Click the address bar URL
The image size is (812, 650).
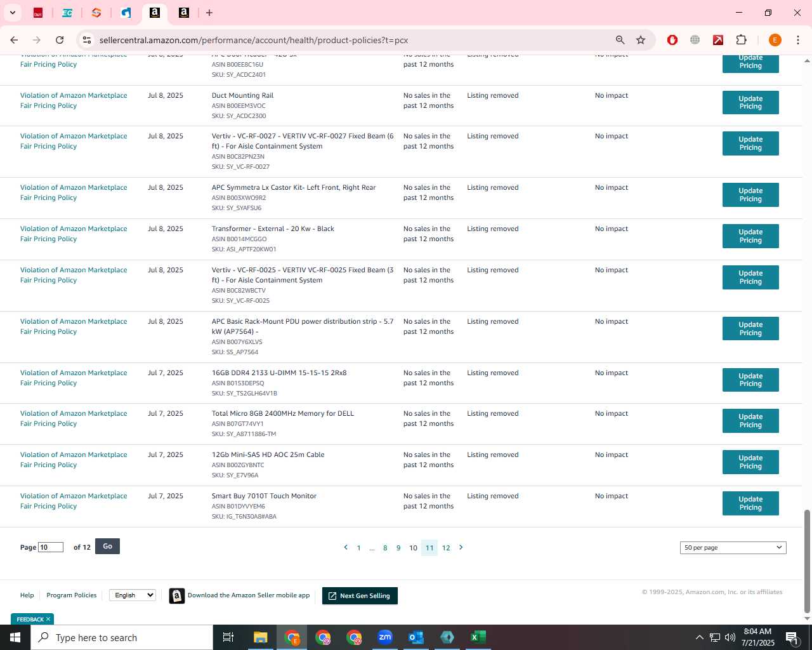click(254, 40)
